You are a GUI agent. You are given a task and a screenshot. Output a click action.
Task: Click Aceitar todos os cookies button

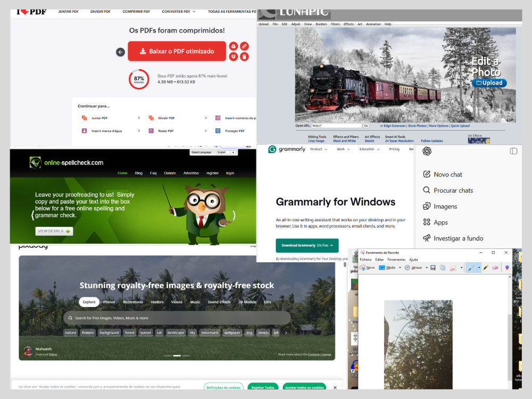tap(304, 387)
